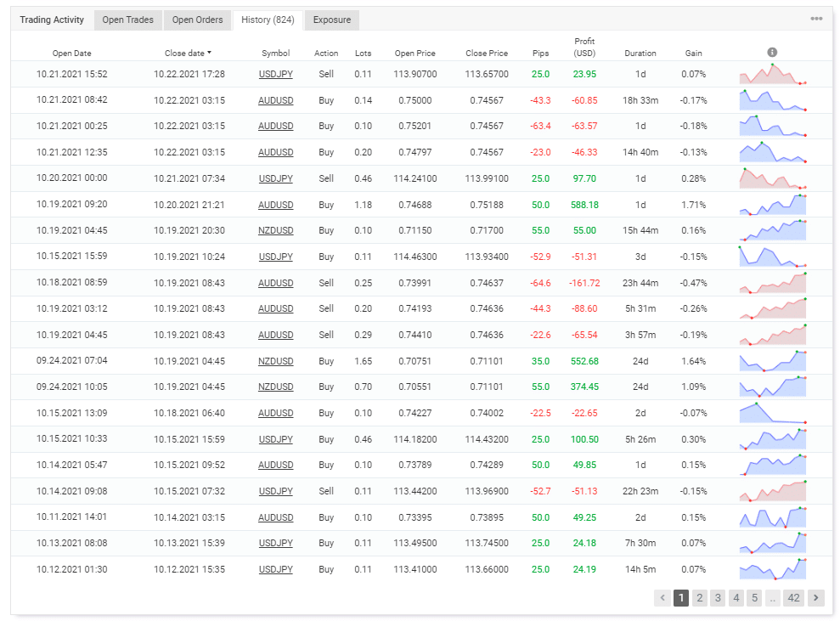Go to page 2 of results

coord(699,598)
